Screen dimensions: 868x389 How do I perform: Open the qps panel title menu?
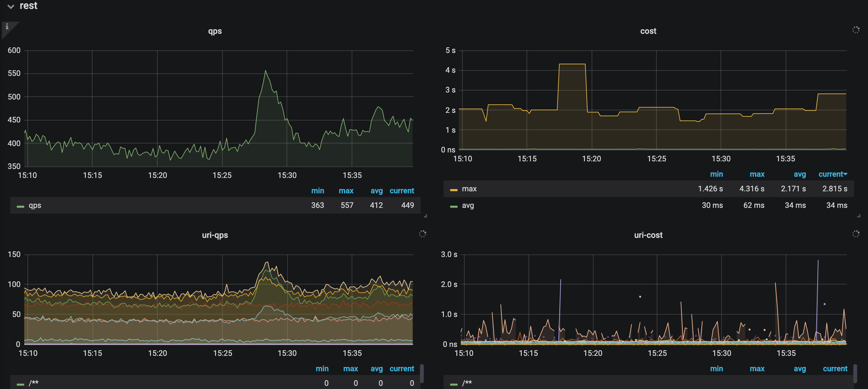click(x=215, y=31)
